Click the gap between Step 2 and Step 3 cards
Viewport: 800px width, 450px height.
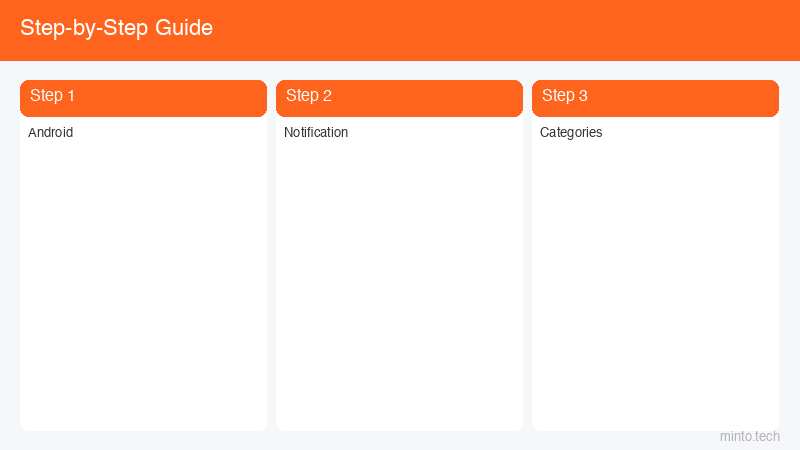[528, 255]
